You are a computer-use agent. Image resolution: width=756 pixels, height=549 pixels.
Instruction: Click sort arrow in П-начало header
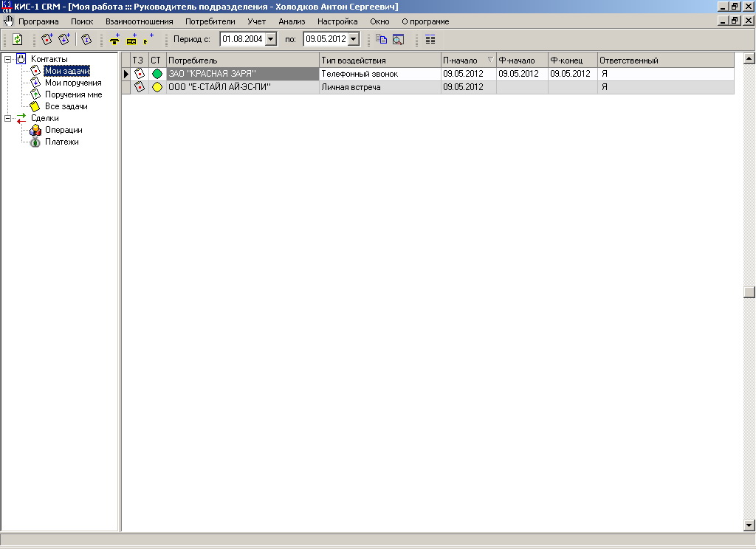(x=490, y=60)
